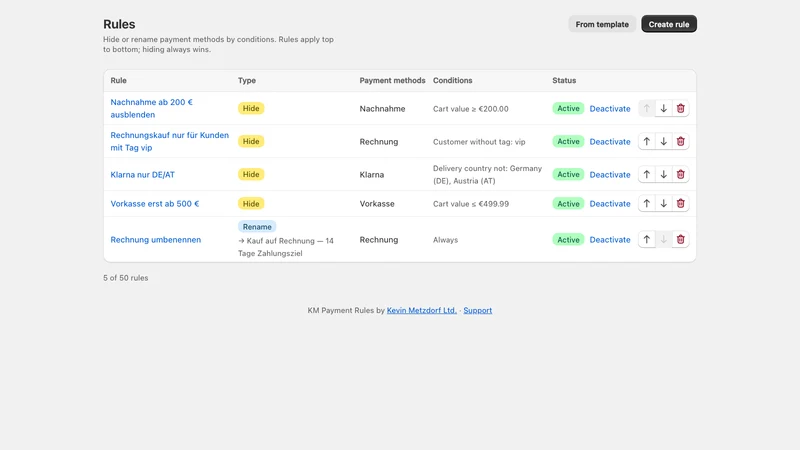800x450 pixels.
Task: Click the 5 of 50 rules counter
Action: (x=126, y=278)
